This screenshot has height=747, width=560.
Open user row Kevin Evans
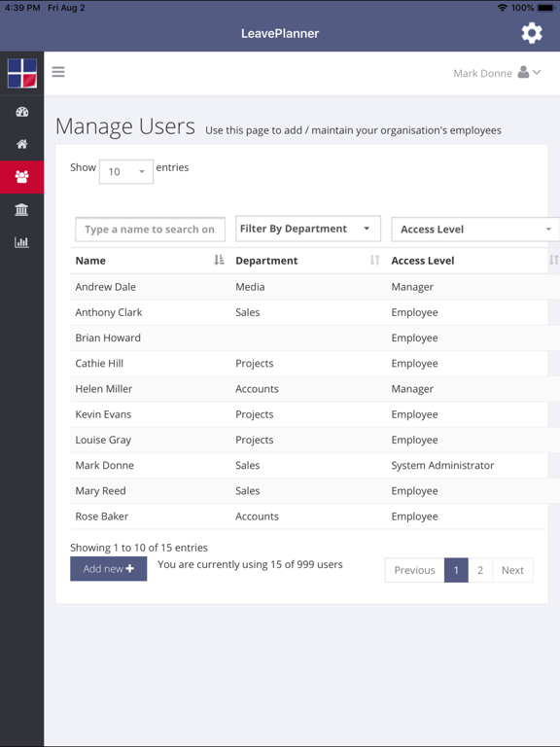[315, 414]
